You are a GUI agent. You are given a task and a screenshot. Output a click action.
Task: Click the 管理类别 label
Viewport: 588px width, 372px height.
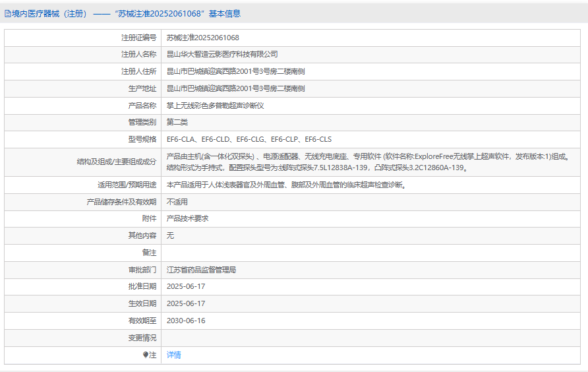142,123
